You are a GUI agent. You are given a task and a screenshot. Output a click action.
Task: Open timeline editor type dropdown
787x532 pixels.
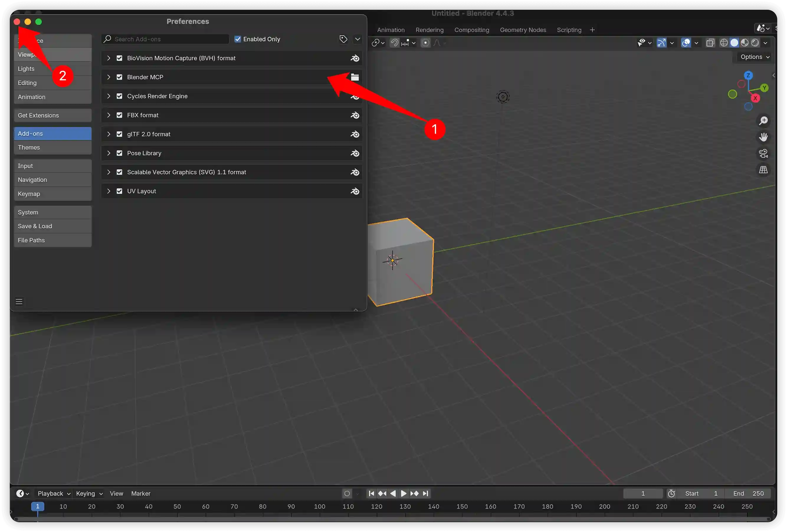23,493
